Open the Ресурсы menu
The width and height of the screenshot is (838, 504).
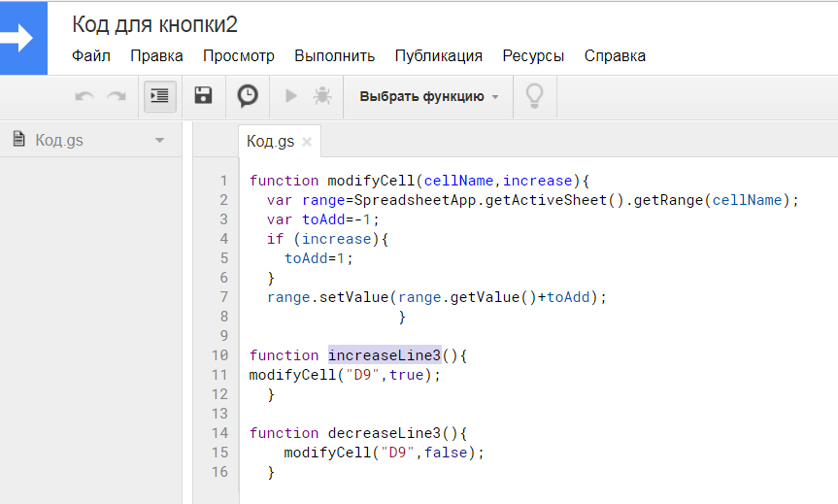click(533, 55)
